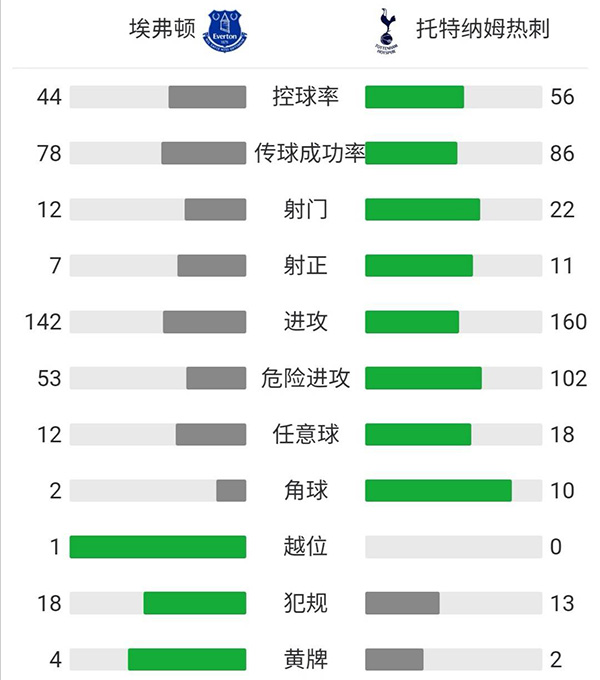Click Tottenham's possession value 56
This screenshot has width=600, height=680.
pos(562,97)
